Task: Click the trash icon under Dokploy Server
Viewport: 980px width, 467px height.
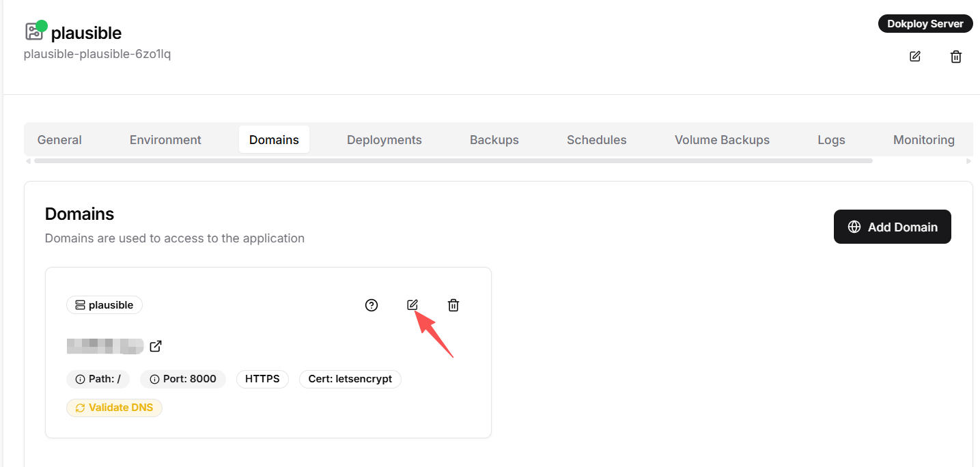Action: pos(956,57)
